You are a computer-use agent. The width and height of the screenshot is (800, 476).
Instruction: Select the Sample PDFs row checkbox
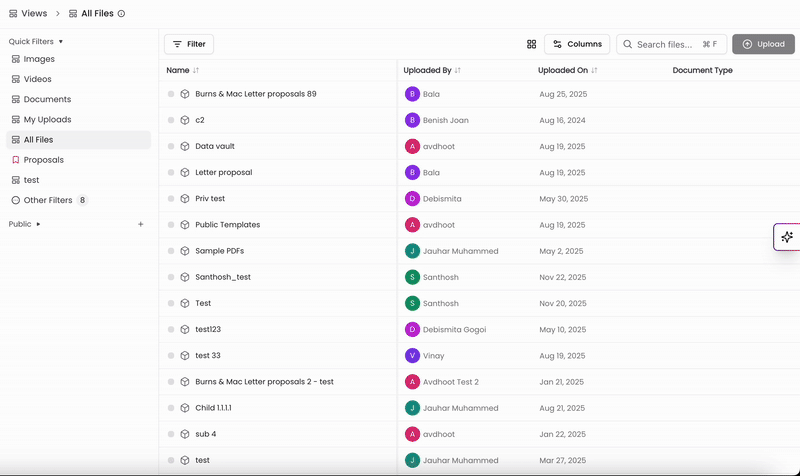click(x=171, y=251)
